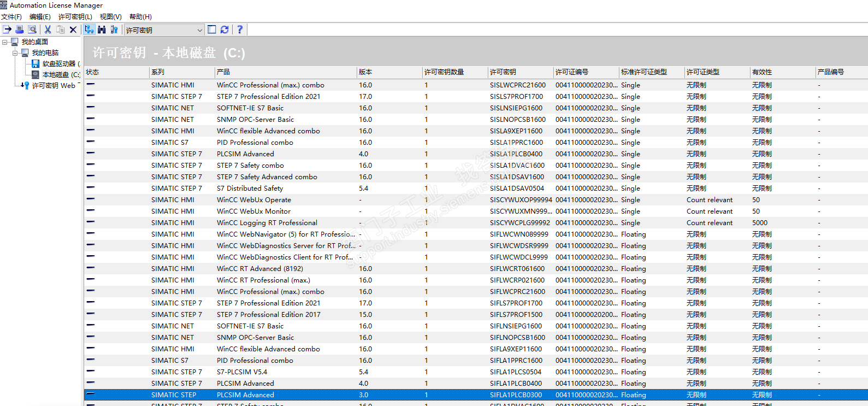
Task: Click status icon of highlighted SIFLA1PLCB0300 row
Action: (91, 394)
